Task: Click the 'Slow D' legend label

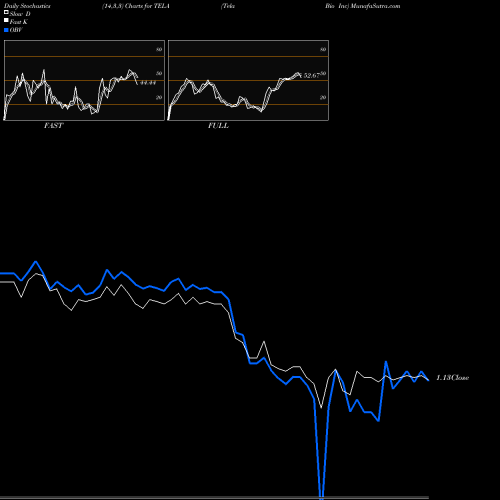Action: coord(20,14)
